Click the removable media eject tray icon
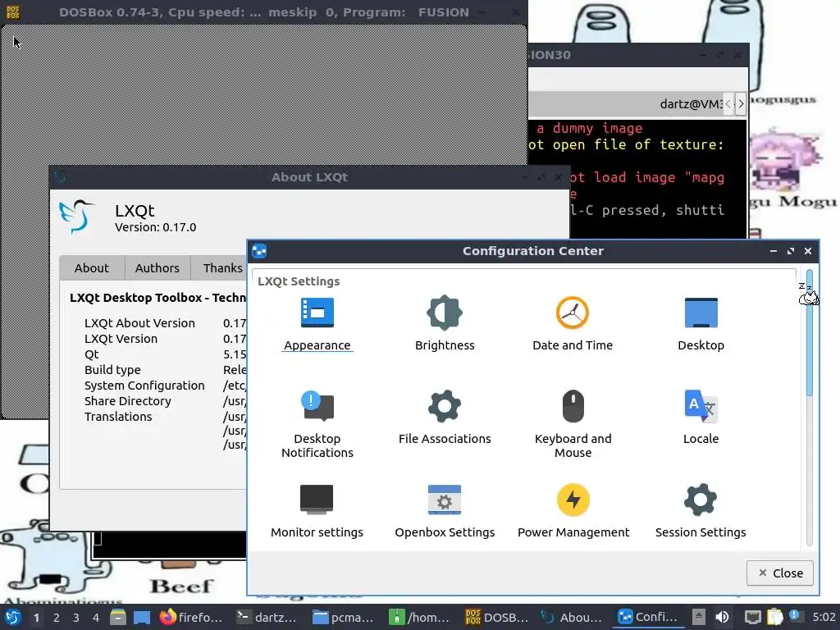Screen dimensions: 840x630 [699, 617]
